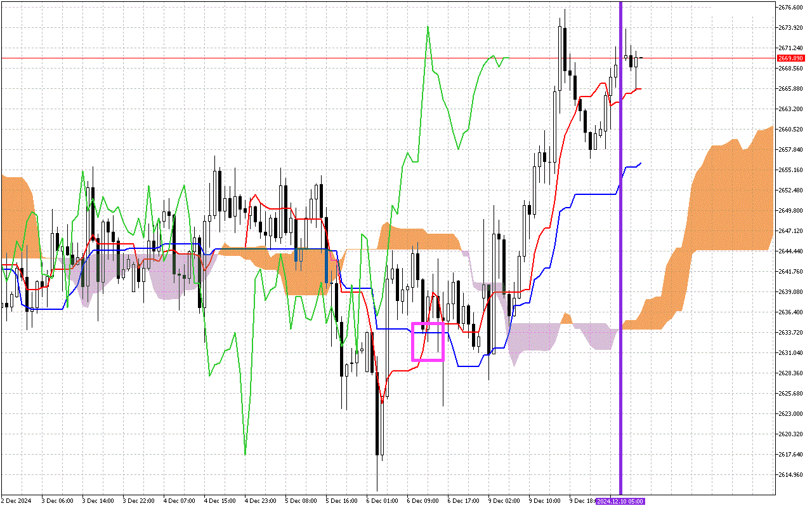Click the 2641.760 price axis value
This screenshot has width=812, height=508.
(x=790, y=272)
